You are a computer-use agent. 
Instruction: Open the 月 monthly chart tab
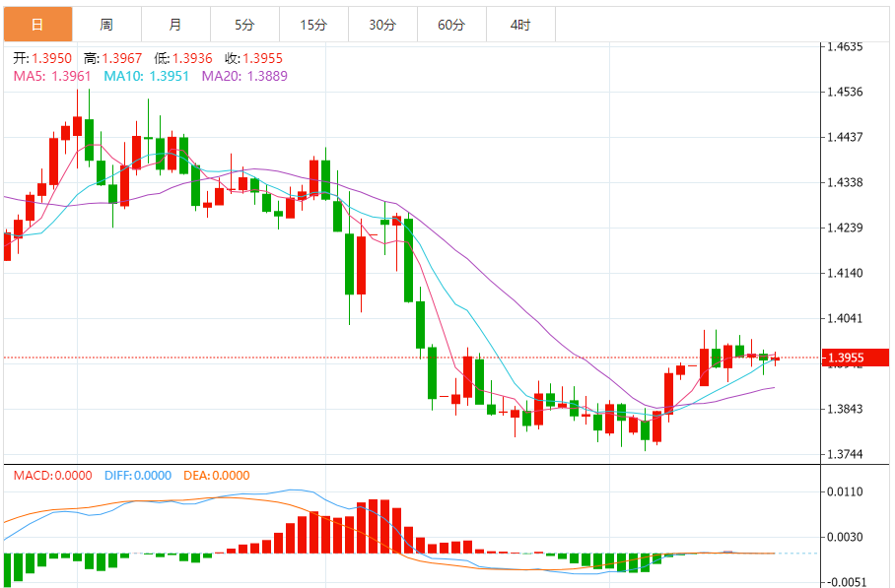175,25
